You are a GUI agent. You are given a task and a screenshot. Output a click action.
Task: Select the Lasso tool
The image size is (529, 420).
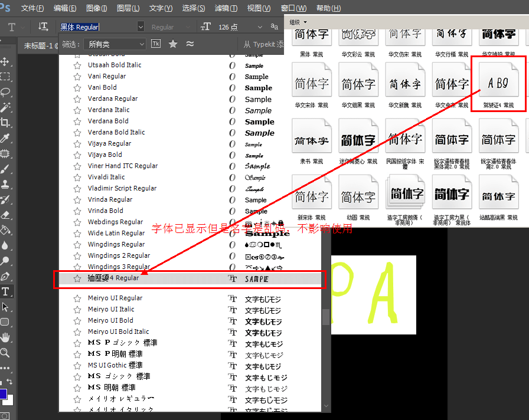click(5, 92)
